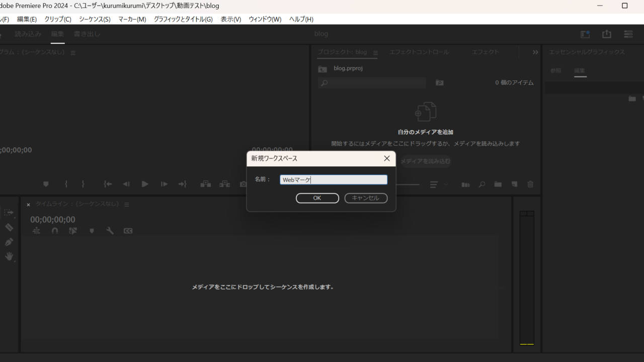Click the audio meter panel

point(527,278)
